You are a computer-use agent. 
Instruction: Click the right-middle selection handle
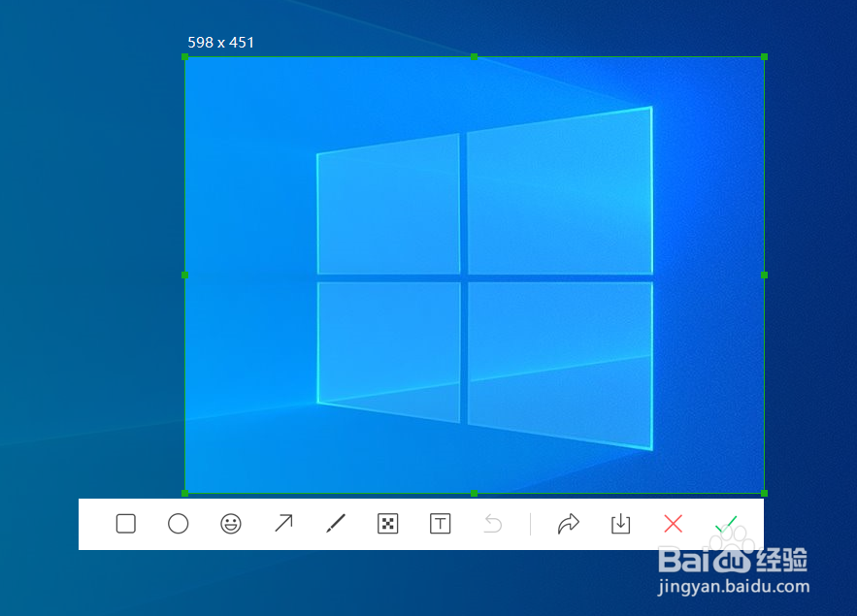point(764,276)
